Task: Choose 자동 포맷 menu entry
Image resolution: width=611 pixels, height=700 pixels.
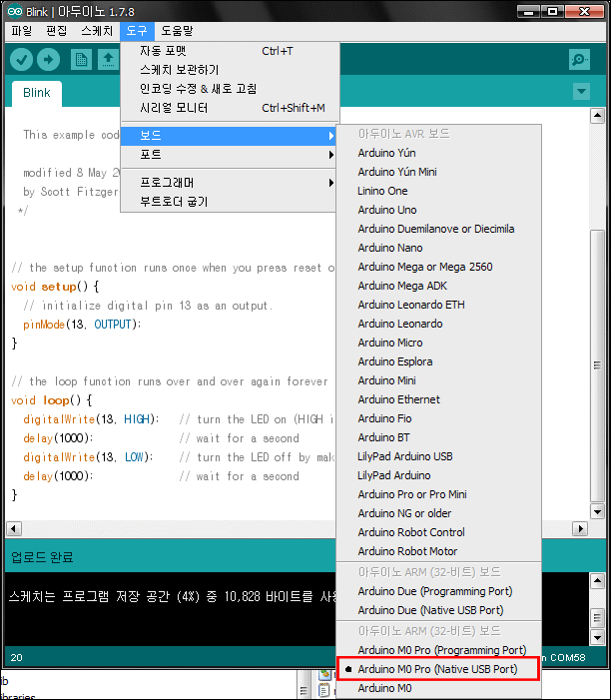Action: [230, 51]
